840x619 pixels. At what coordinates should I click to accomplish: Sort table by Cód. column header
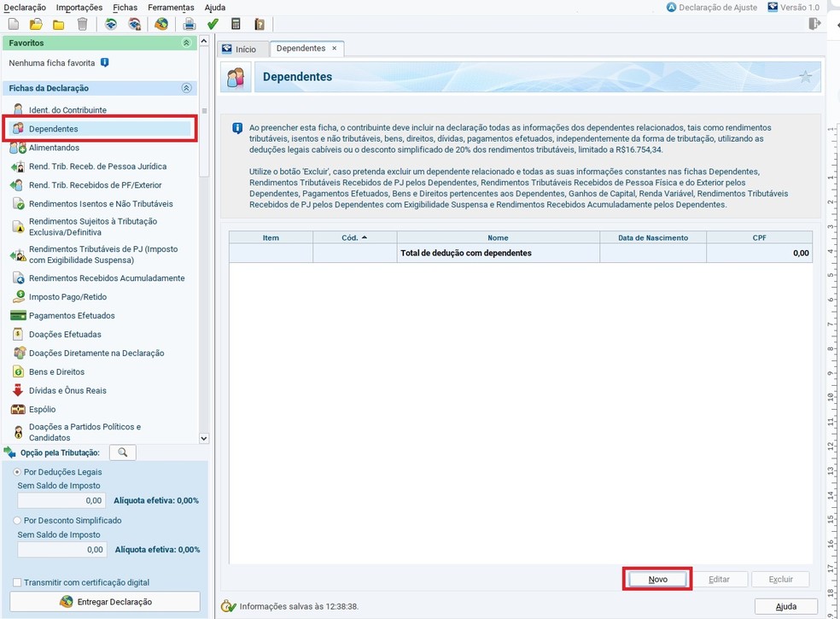pos(354,237)
